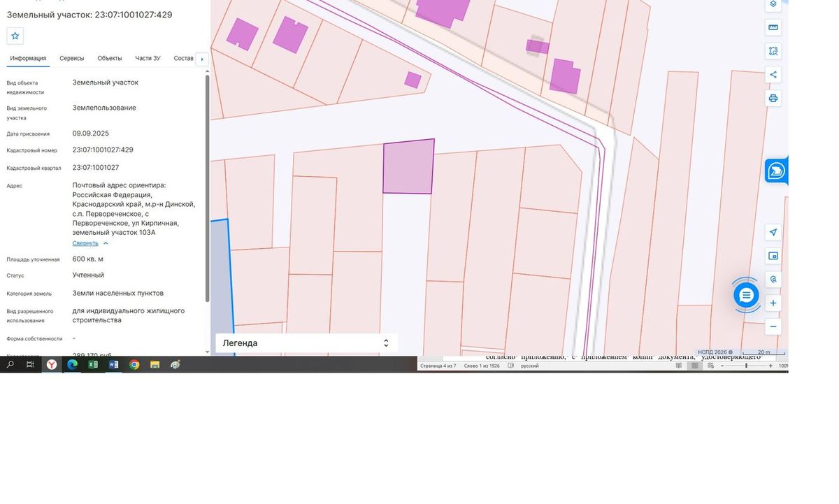Click the blue-outlined parcel at the map edge
This screenshot has width=839, height=504.
220,287
